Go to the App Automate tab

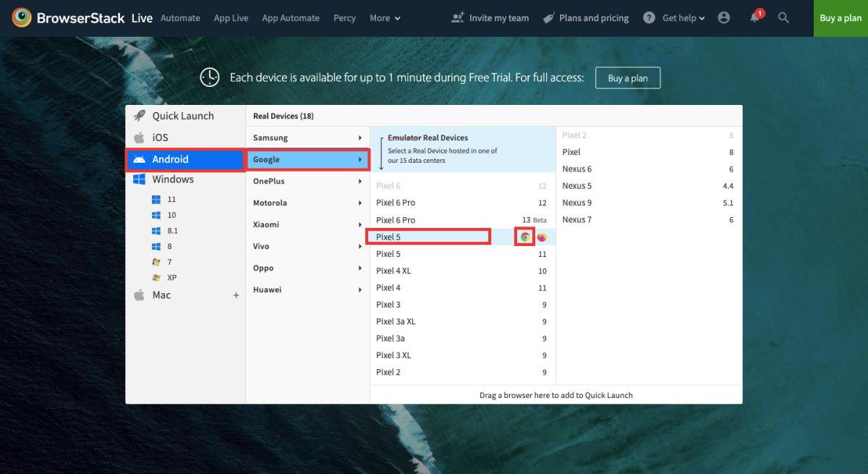291,18
